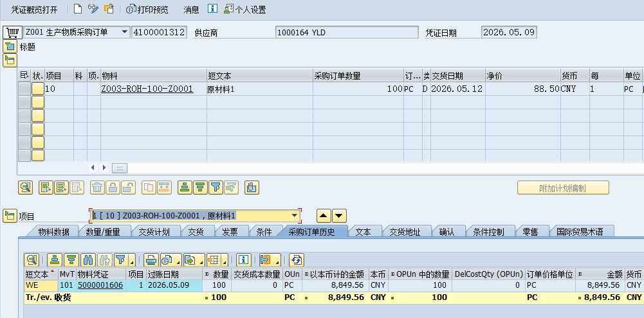Click the blue info help icon in top toolbar
This screenshot has height=318, width=644.
click(212, 8)
